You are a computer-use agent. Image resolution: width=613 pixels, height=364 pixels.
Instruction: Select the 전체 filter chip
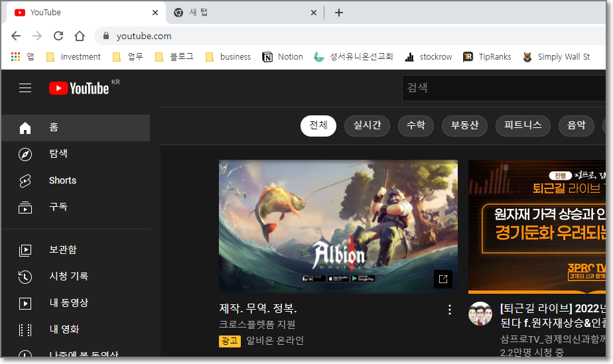[x=318, y=126]
